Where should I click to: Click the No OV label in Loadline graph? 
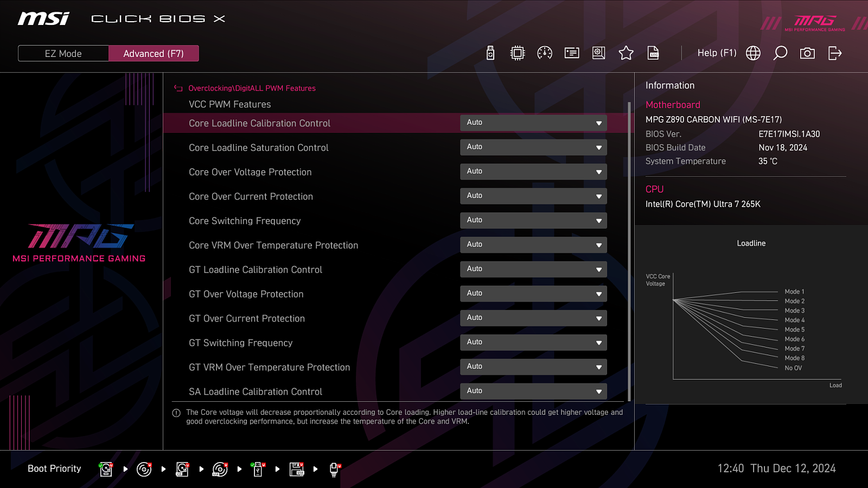coord(793,368)
